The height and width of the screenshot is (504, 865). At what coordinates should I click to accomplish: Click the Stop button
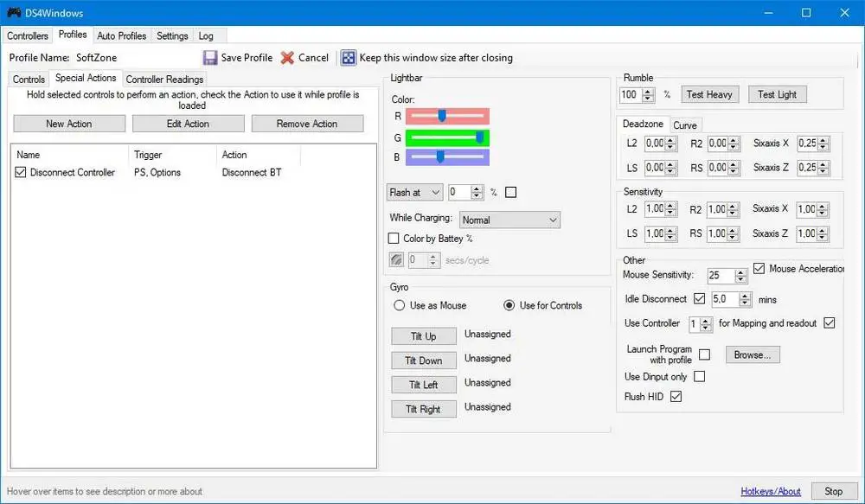(x=833, y=491)
